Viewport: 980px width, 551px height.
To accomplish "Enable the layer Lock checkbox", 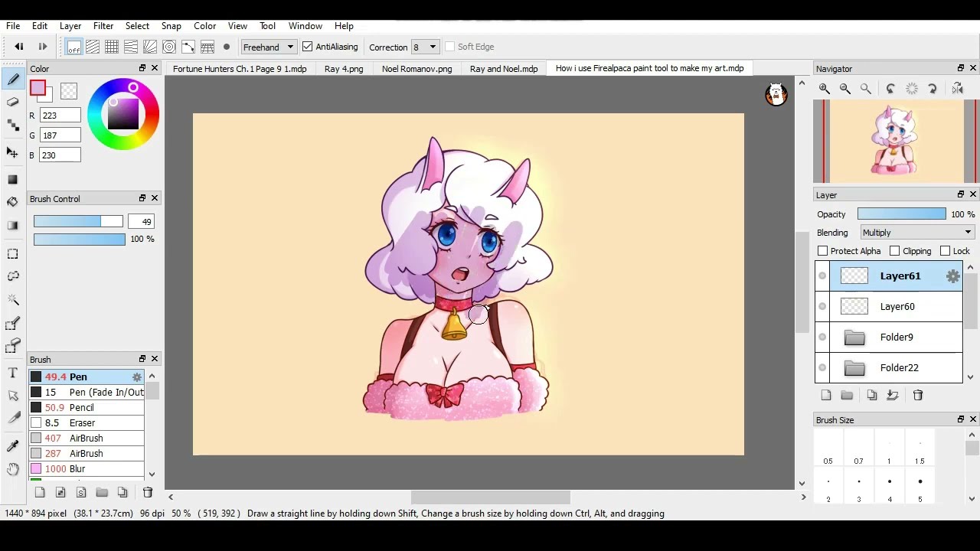I will pos(946,251).
